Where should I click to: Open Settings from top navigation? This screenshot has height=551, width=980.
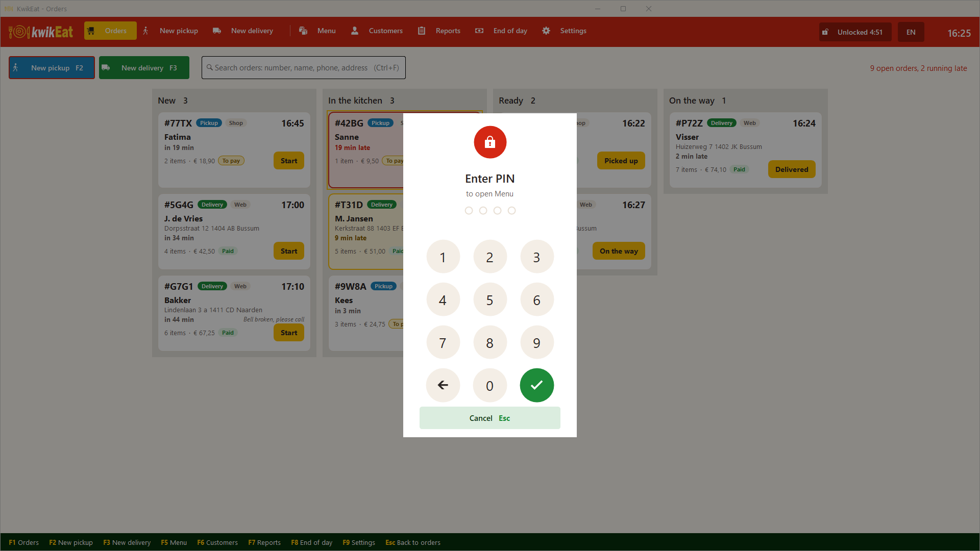(x=565, y=31)
